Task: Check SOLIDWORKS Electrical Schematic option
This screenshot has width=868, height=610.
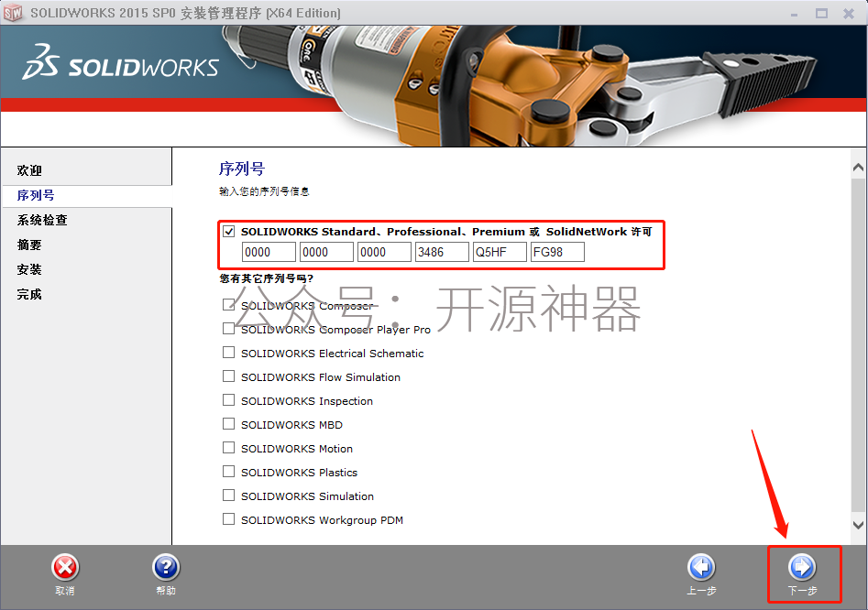Action: point(228,353)
